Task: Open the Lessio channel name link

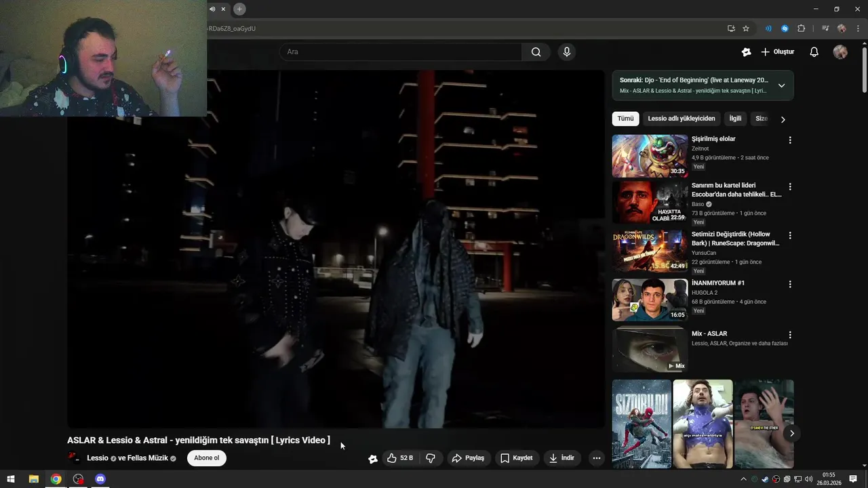Action: tap(98, 458)
